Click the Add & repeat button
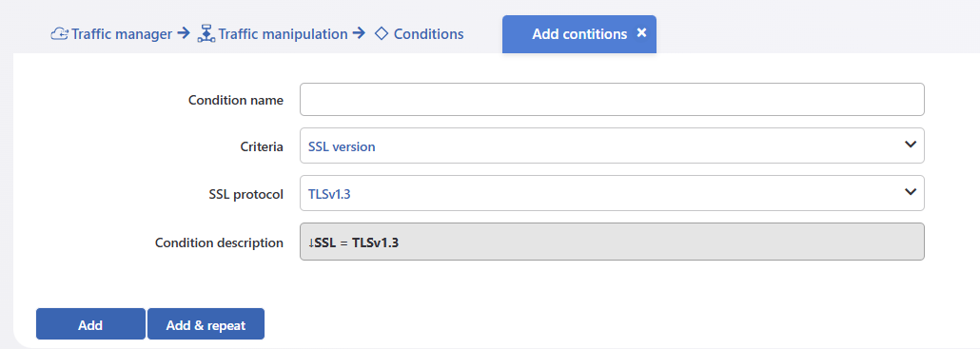This screenshot has height=349, width=980. [x=206, y=324]
